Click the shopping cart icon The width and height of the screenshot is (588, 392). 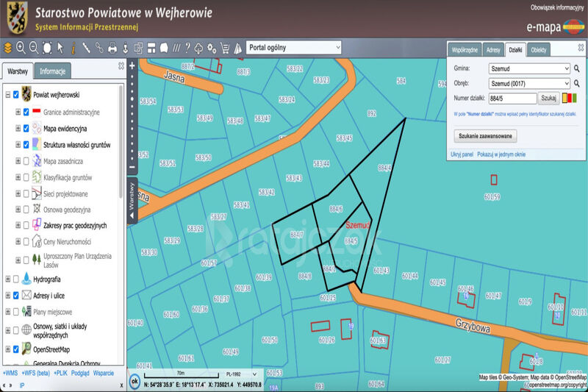[224, 48]
